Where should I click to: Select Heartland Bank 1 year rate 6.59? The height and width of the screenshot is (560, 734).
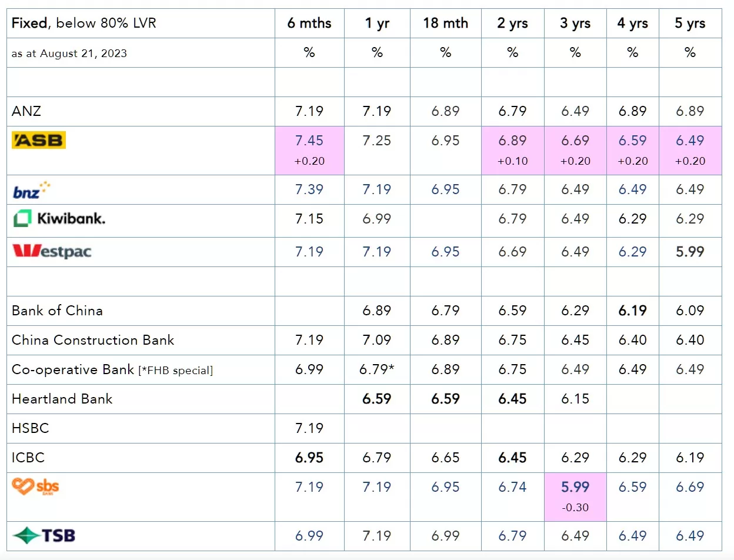coord(378,399)
